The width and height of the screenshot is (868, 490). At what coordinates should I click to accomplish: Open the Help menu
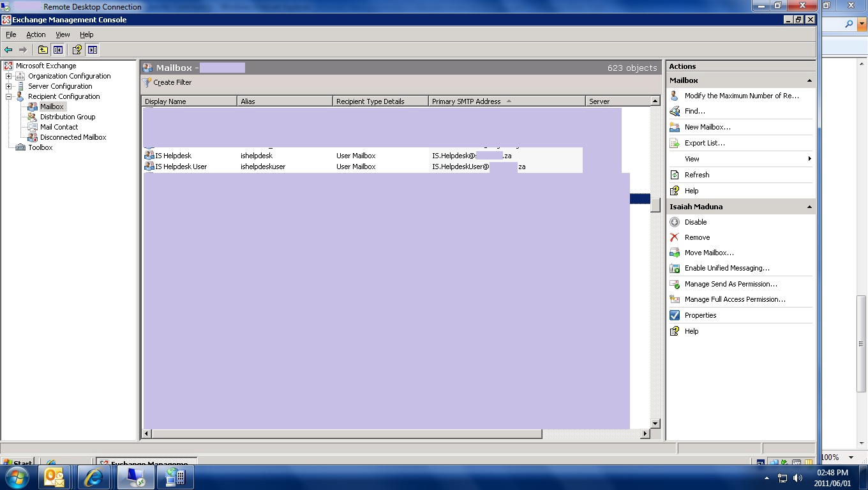tap(87, 34)
